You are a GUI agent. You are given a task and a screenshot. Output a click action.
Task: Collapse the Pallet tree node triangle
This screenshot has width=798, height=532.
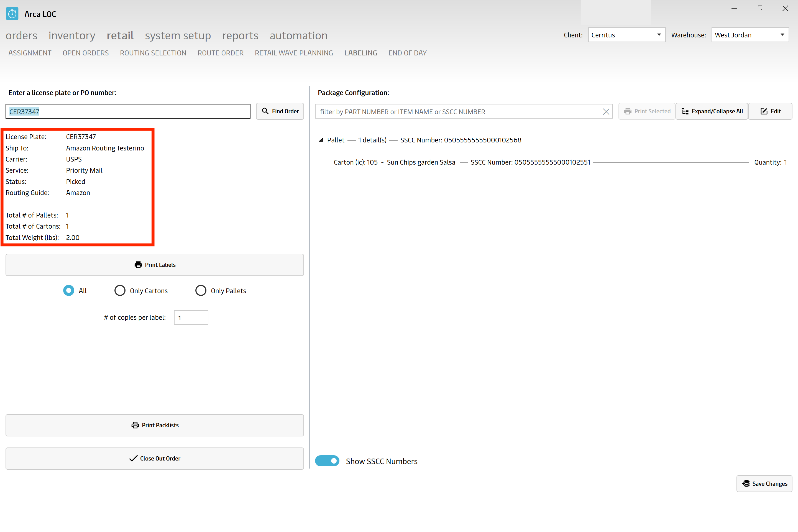(321, 140)
